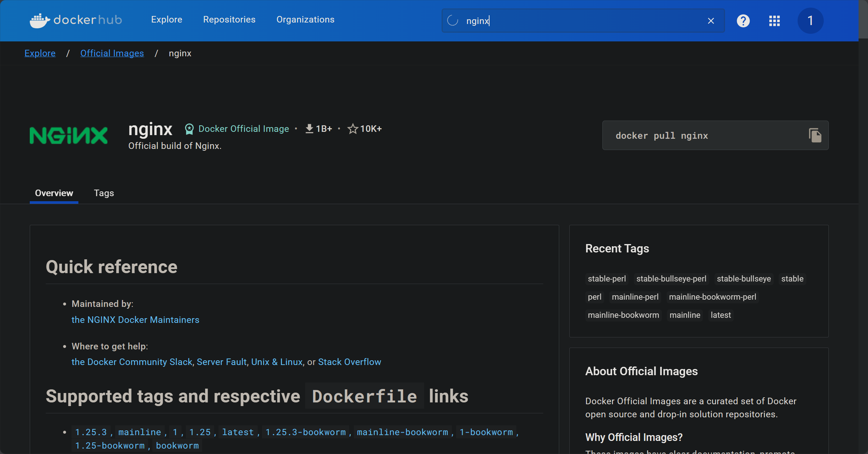Select the stable-perl recent tag

607,279
